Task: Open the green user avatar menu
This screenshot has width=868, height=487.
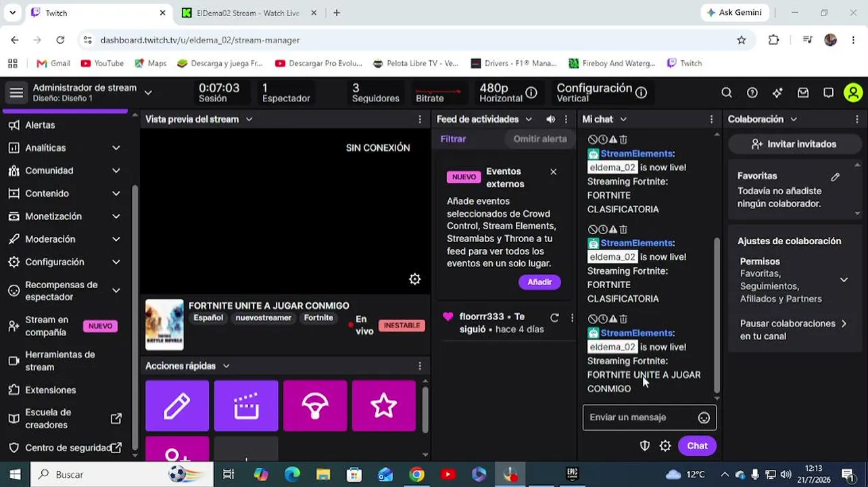Action: point(853,93)
